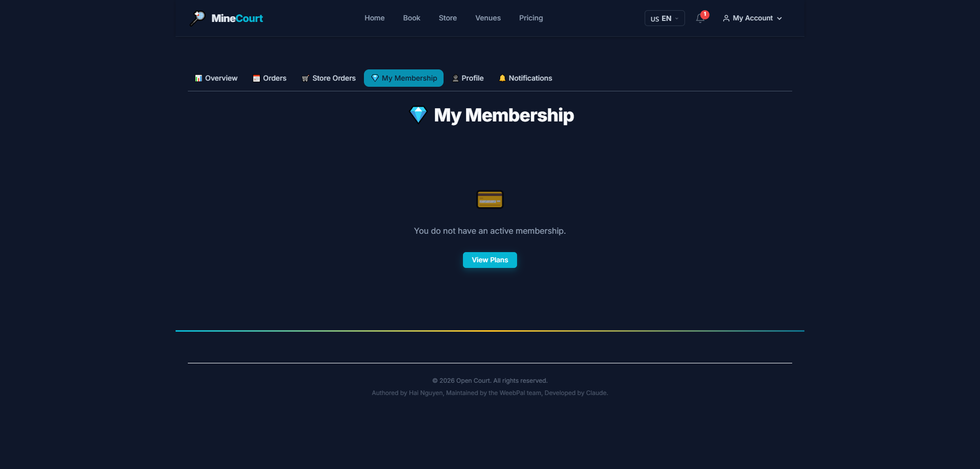The width and height of the screenshot is (980, 469).
Task: Click the Overview chart icon
Action: click(x=199, y=78)
